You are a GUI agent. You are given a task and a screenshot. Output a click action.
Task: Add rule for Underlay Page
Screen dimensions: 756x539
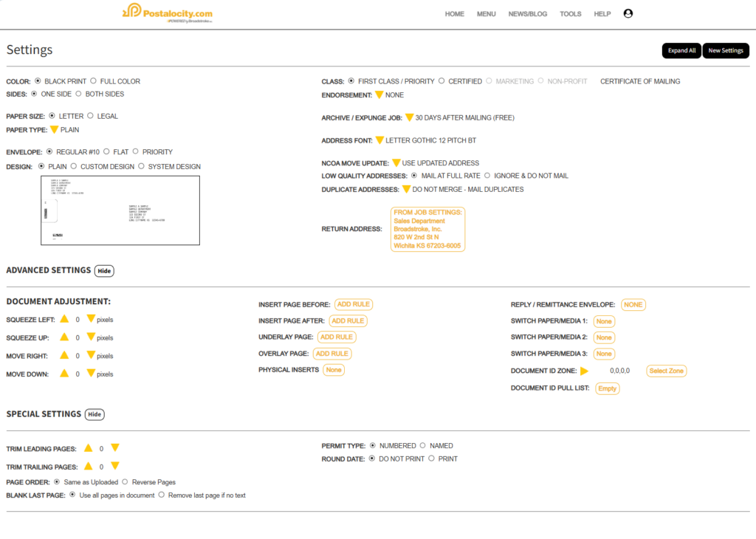[337, 337]
